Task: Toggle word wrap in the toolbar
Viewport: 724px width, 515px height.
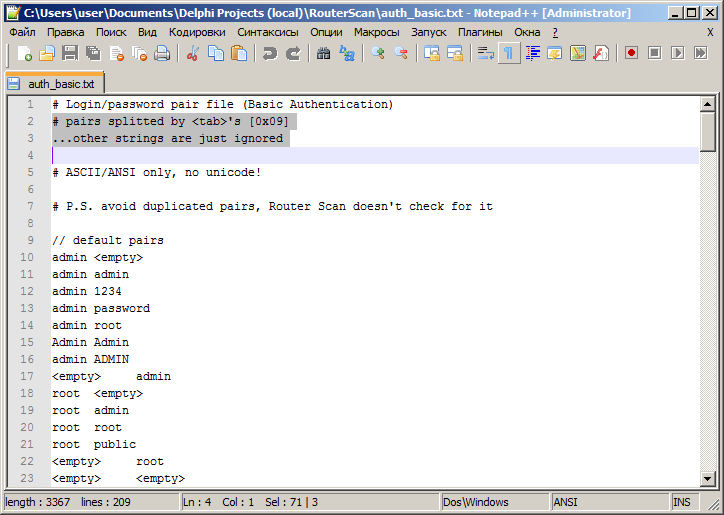Action: point(486,53)
